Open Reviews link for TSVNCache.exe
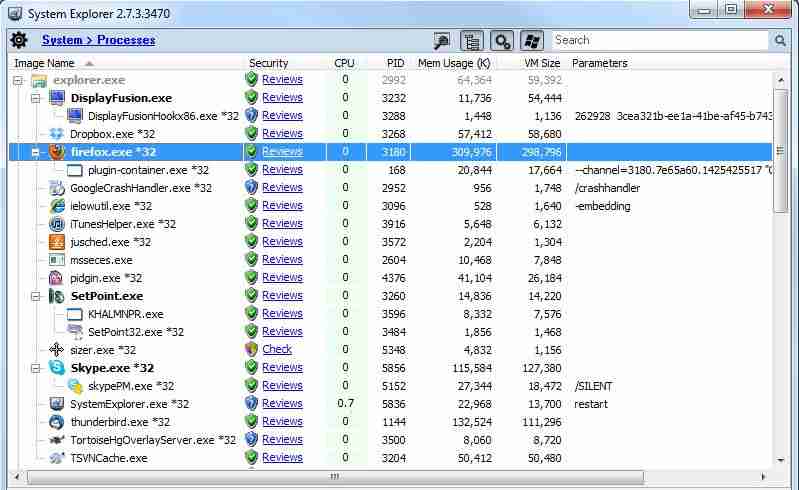Screen dimensions: 799x490 pyautogui.click(x=282, y=457)
